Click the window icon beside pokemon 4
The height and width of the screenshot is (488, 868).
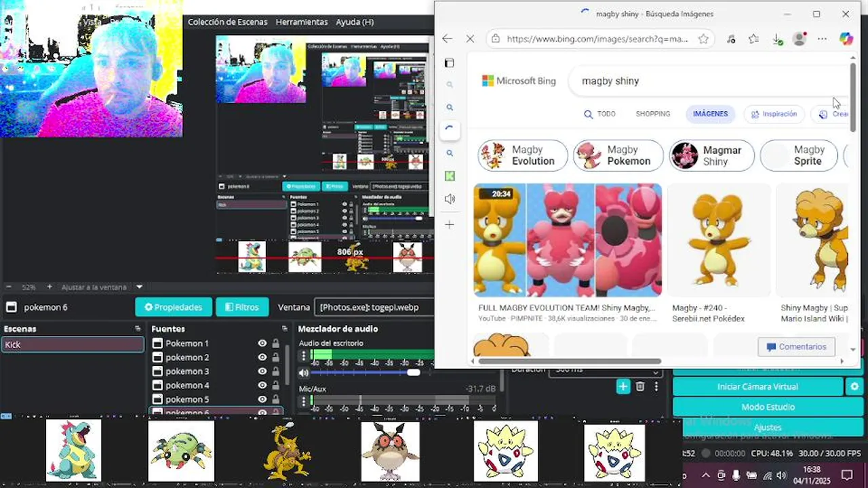pyautogui.click(x=158, y=385)
